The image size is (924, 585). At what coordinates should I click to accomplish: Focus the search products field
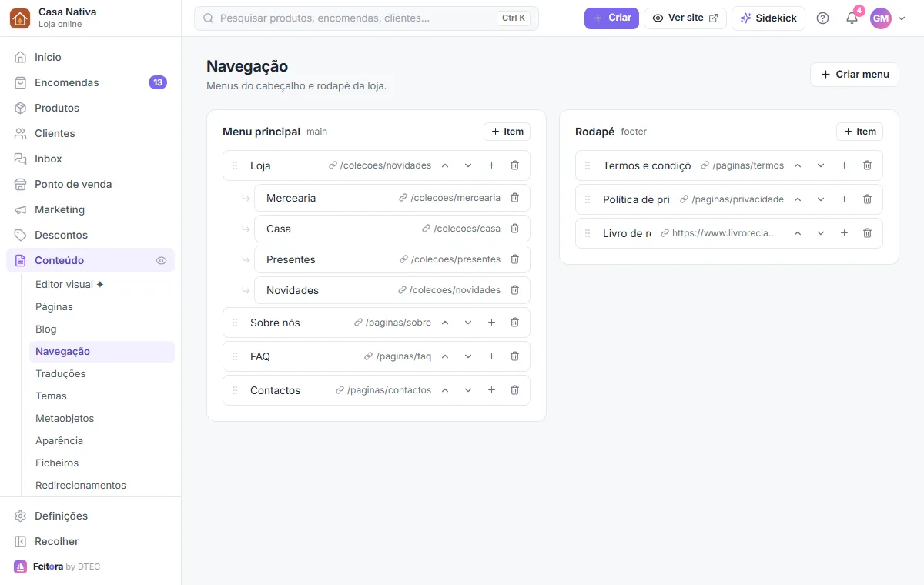tap(367, 18)
